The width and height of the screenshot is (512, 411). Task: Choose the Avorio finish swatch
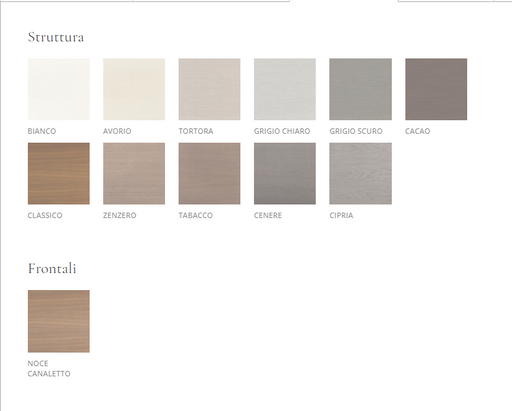click(134, 89)
